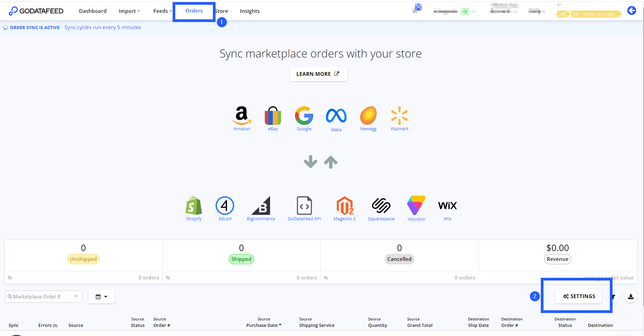Open order sync SETTINGS
The image size is (644, 336).
click(579, 296)
